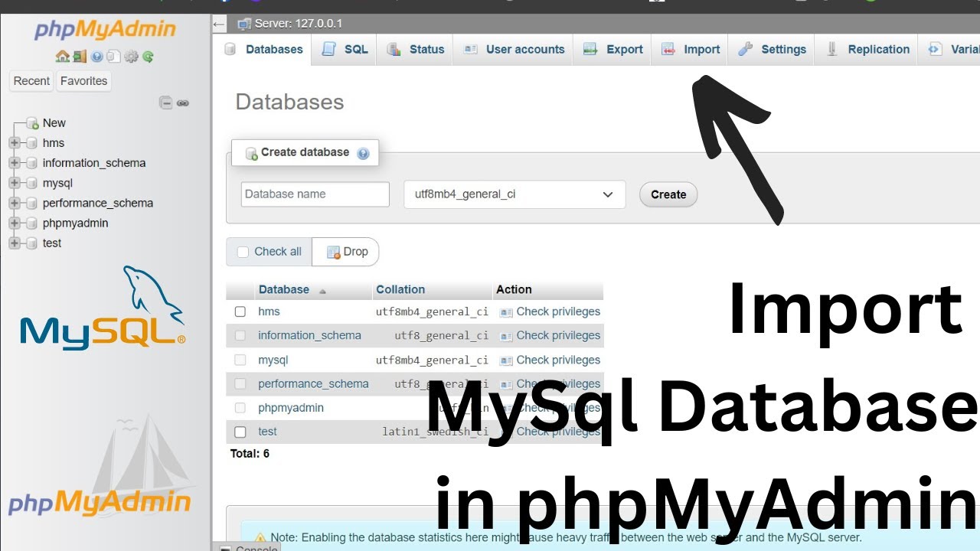Click the Create database button
The width and height of the screenshot is (980, 551).
(x=668, y=194)
